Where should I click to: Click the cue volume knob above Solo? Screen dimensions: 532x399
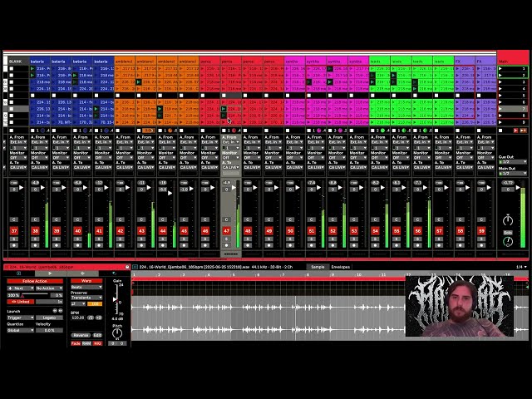[508, 221]
